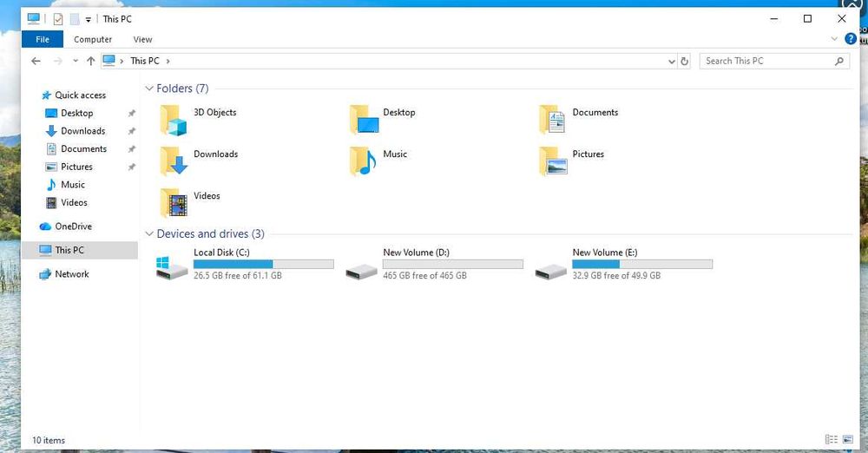Viewport: 868px width, 453px height.
Task: Switch to Large icons view in the status bar
Action: 847,439
